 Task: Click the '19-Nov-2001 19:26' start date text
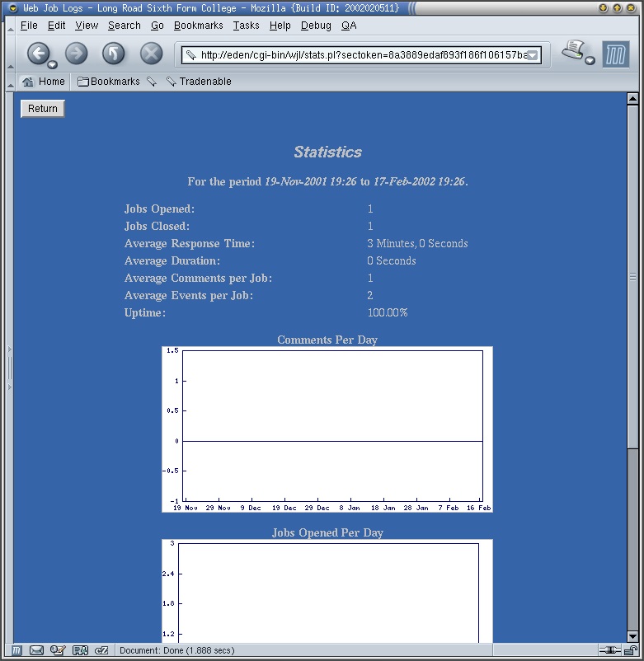(x=310, y=181)
